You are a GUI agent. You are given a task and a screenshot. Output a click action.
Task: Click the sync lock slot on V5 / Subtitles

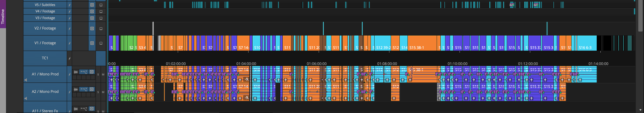69,5
